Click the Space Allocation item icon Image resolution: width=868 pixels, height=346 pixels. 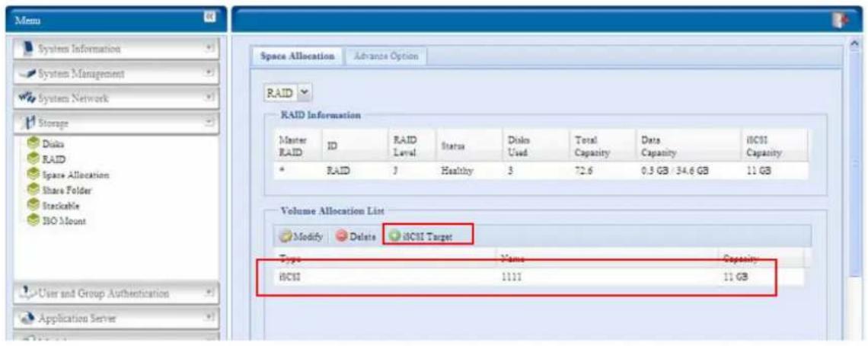34,175
